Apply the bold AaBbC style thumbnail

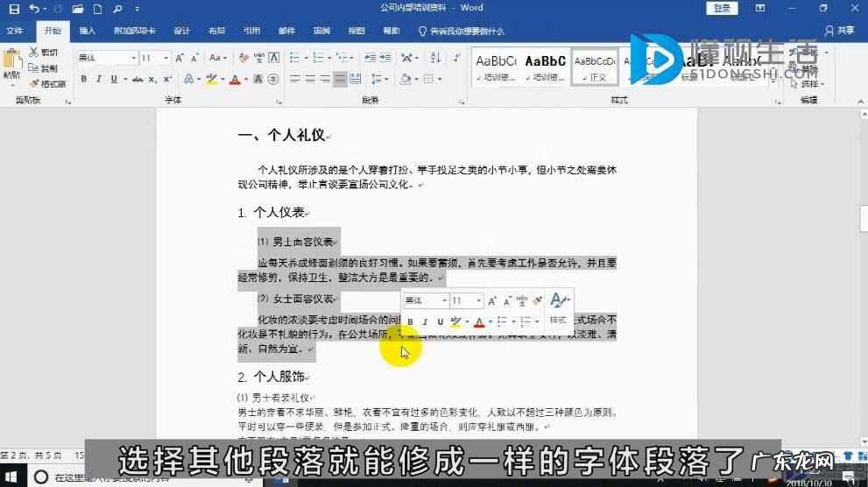pyautogui.click(x=546, y=67)
